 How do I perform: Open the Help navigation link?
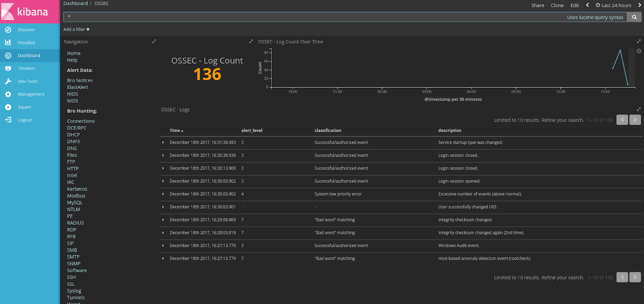click(x=72, y=60)
